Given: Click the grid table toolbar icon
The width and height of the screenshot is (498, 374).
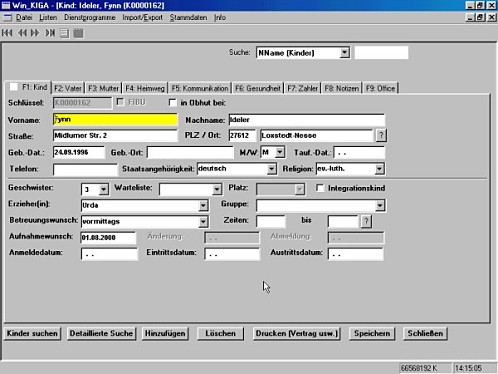Looking at the screenshot, I should [x=78, y=33].
